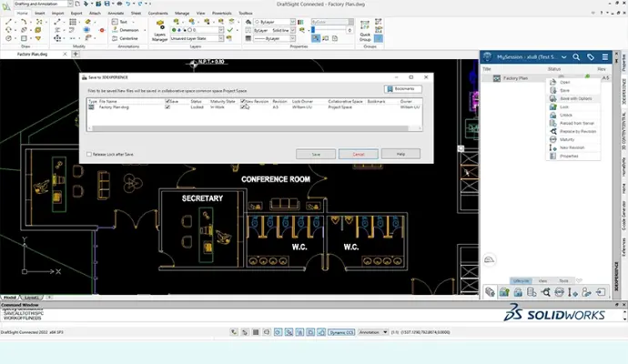Viewport: 628px width, 364px height.
Task: Click the green checkmark layer icon
Action: [x=230, y=30]
